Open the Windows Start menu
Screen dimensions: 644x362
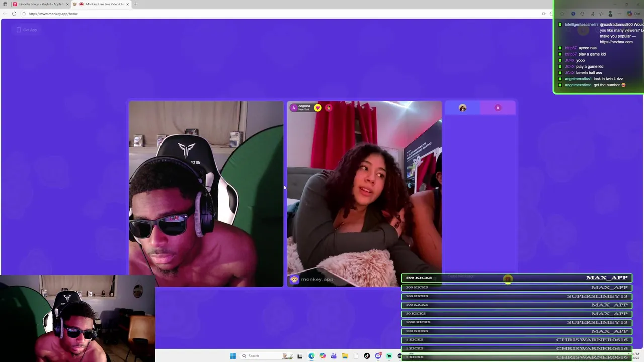pos(233,356)
